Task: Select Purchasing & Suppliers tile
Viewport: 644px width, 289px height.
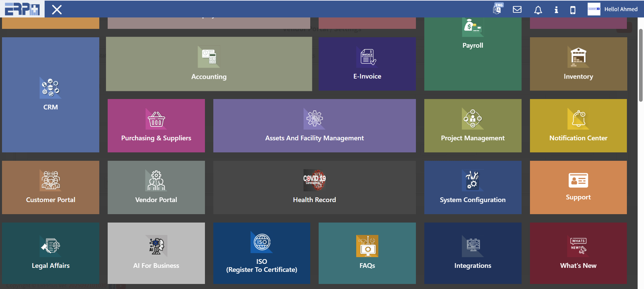Action: 156,126
